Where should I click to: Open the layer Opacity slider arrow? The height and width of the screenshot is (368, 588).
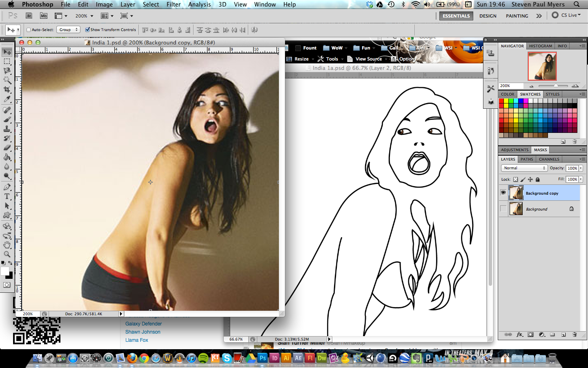pyautogui.click(x=581, y=168)
